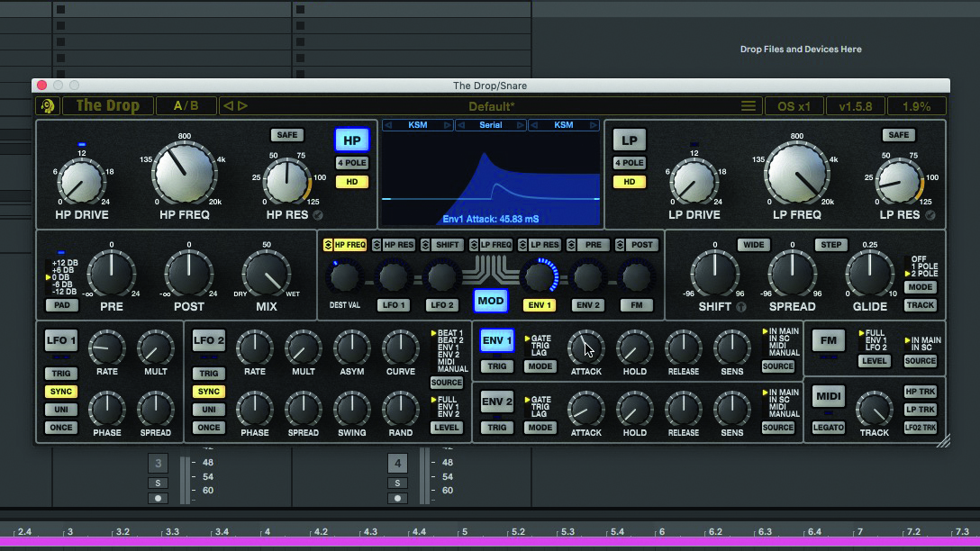
Task: Click the filter response graph display
Action: coord(491,178)
